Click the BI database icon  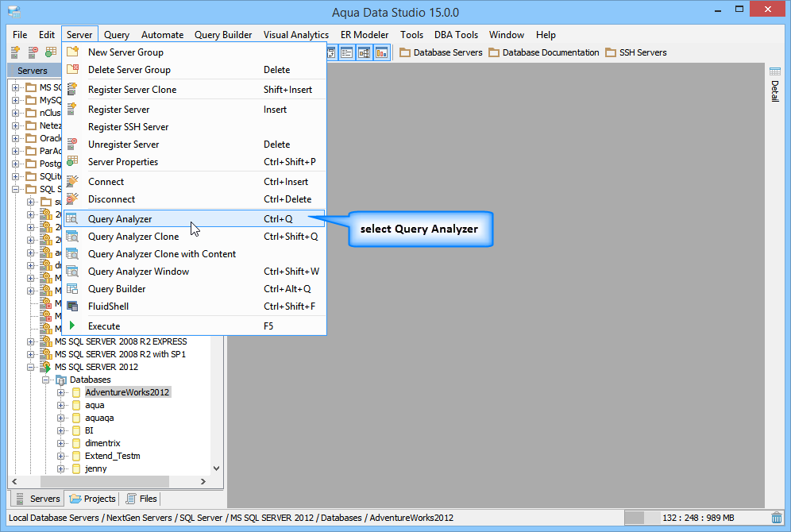coord(76,430)
